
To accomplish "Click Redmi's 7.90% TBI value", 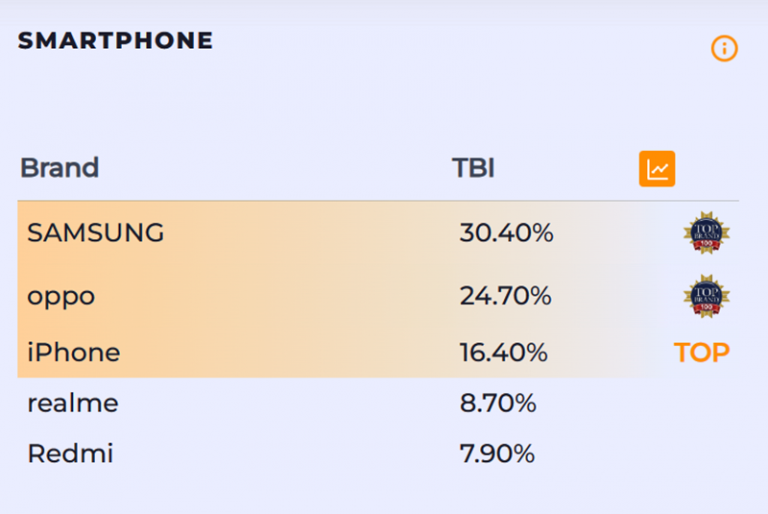I will point(497,454).
